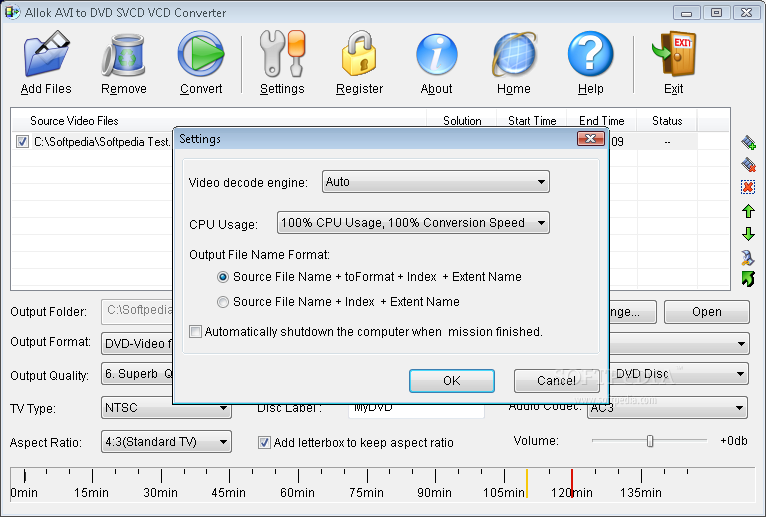The image size is (766, 517).
Task: Open the About info icon
Action: coord(436,54)
